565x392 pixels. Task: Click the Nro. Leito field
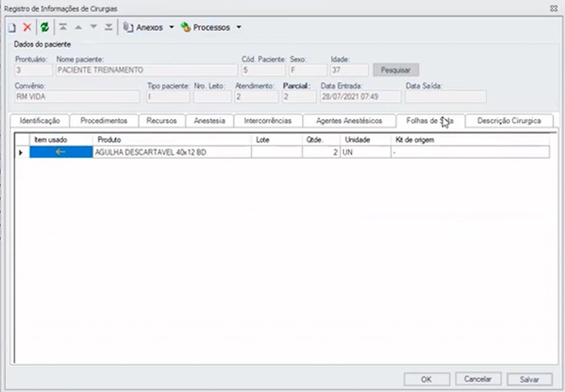pos(212,96)
